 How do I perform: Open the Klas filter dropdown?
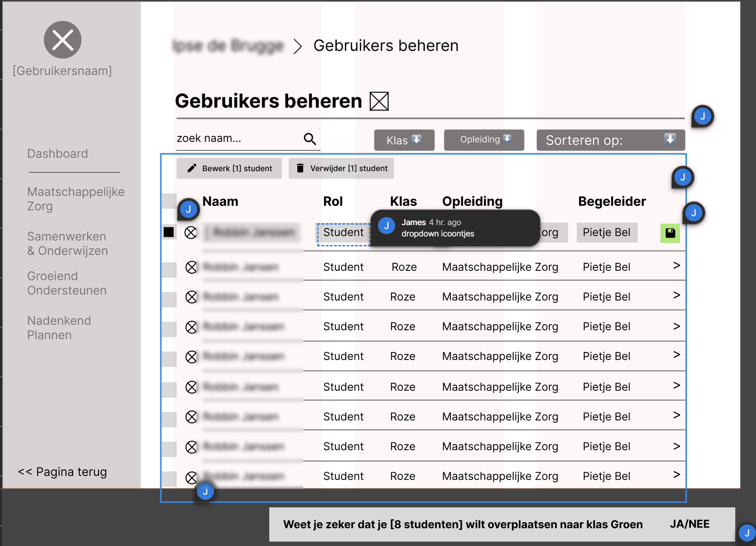coord(404,140)
